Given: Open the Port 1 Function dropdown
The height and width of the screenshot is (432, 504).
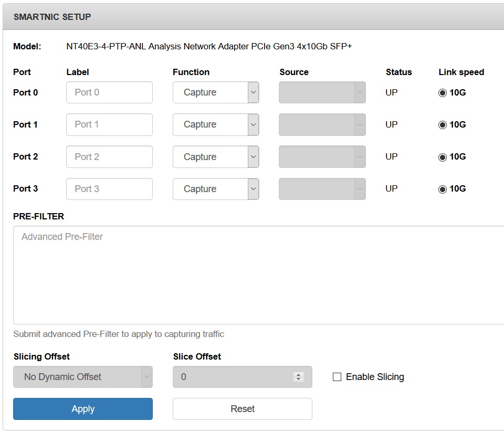Looking at the screenshot, I should 216,124.
